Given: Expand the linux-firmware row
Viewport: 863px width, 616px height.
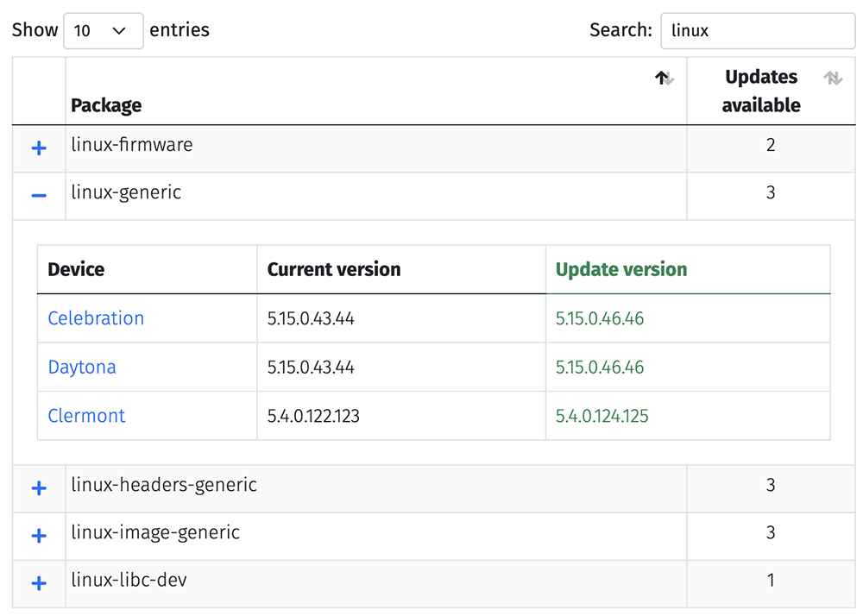Looking at the screenshot, I should point(39,148).
